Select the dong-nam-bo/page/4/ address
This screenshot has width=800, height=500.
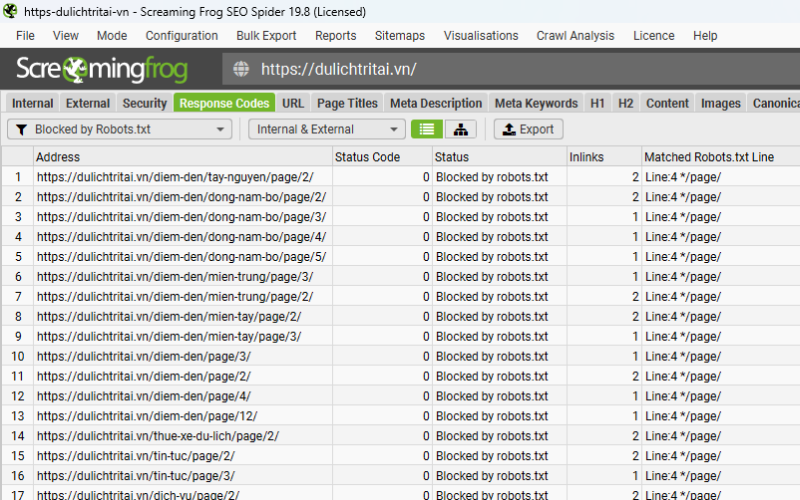pos(181,237)
